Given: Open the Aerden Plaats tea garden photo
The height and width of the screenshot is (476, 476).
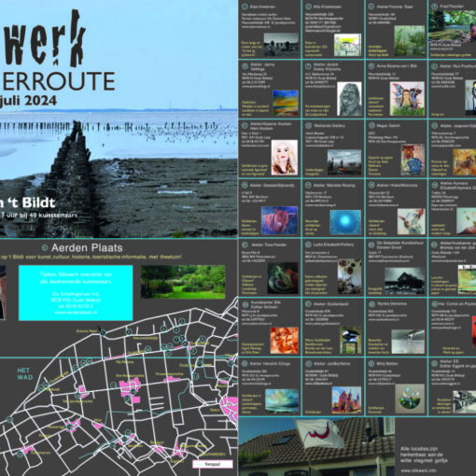Looking at the screenshot, I should 183,282.
